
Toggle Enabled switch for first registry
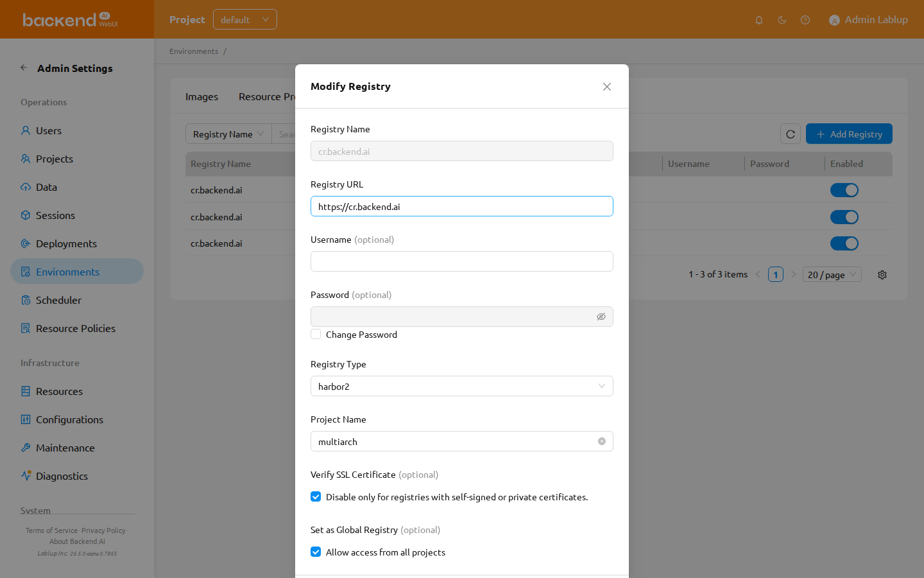[844, 190]
